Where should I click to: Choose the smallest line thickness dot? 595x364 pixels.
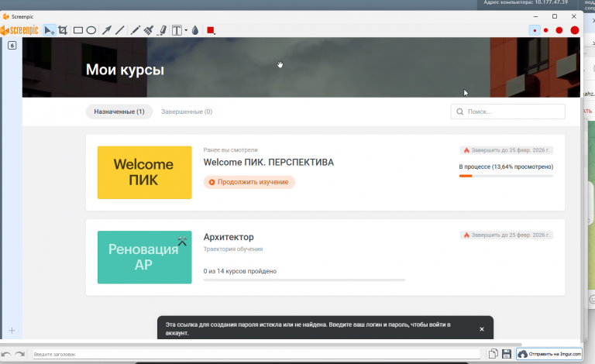point(535,30)
